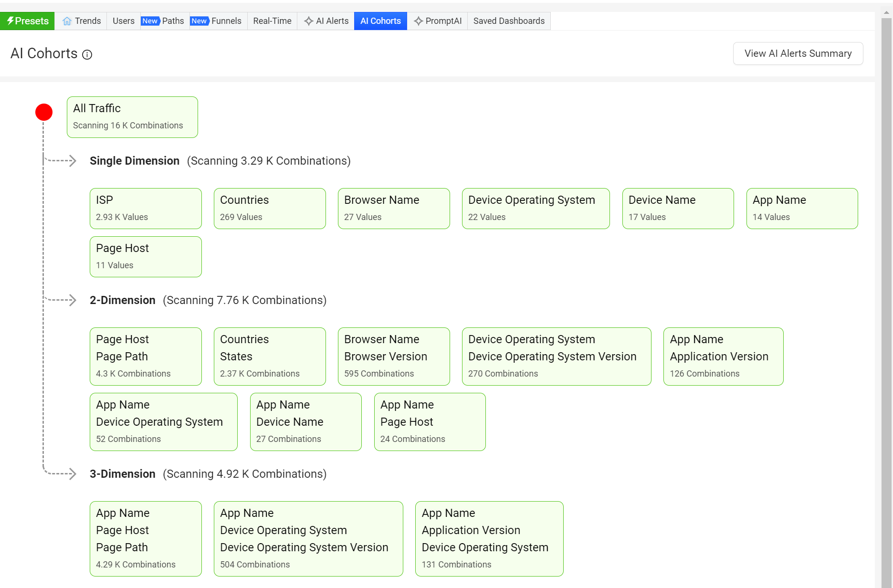Expand the 2-Dimension branch arrow
893x588 pixels.
(x=72, y=300)
